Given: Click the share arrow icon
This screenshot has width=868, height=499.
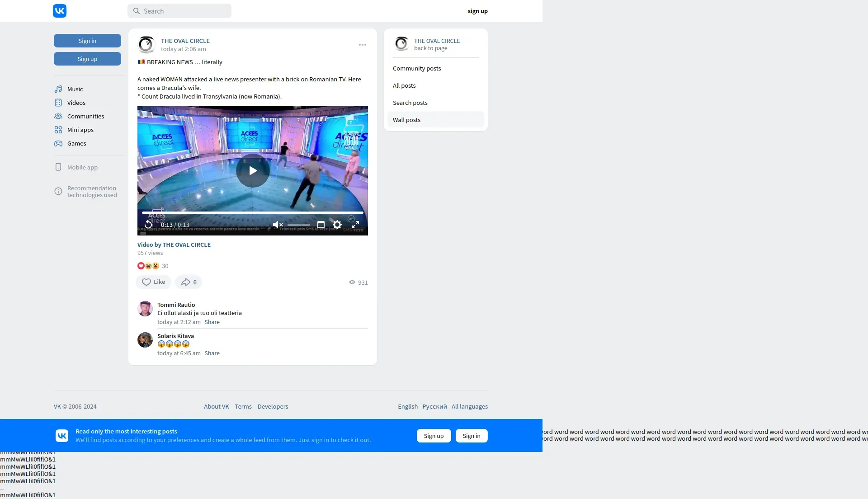Looking at the screenshot, I should tap(186, 282).
